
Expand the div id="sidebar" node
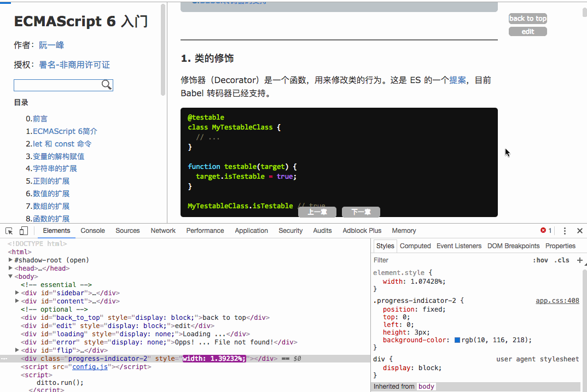tap(17, 292)
